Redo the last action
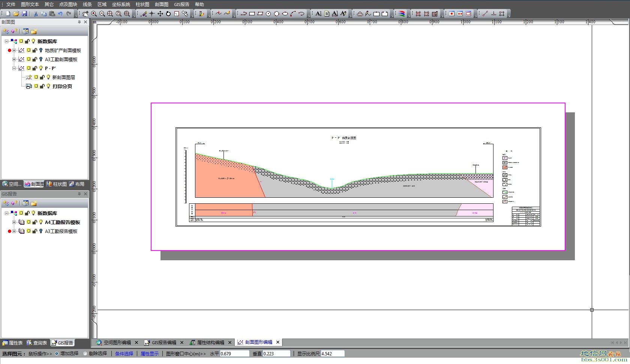The height and width of the screenshot is (364, 630). (69, 13)
